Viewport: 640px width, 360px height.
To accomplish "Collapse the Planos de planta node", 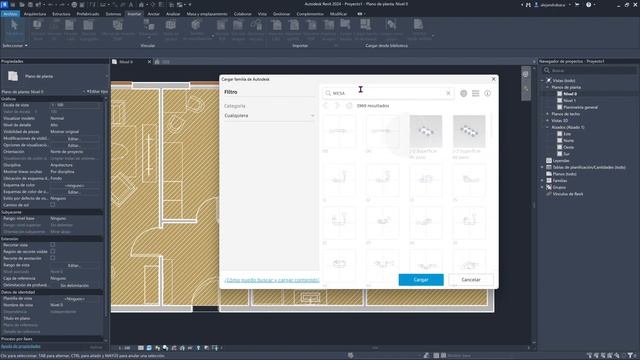I will point(548,87).
